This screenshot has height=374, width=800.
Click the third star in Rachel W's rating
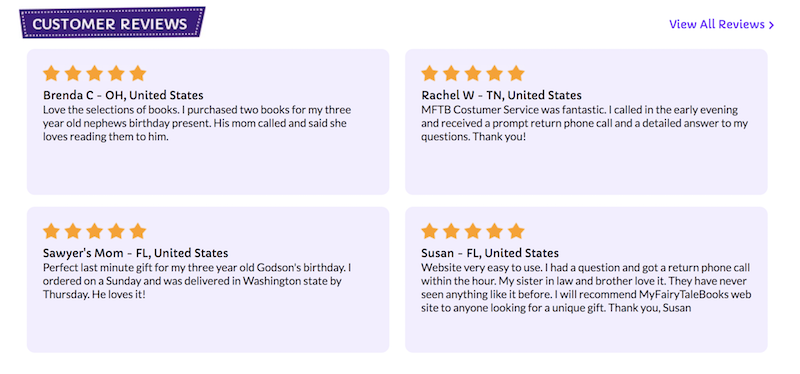473,73
